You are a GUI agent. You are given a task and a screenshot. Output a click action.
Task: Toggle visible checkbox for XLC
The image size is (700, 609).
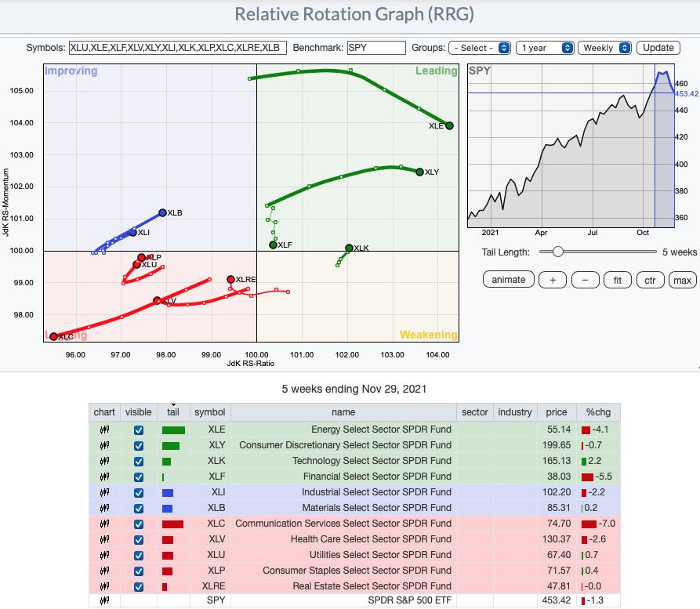(139, 524)
